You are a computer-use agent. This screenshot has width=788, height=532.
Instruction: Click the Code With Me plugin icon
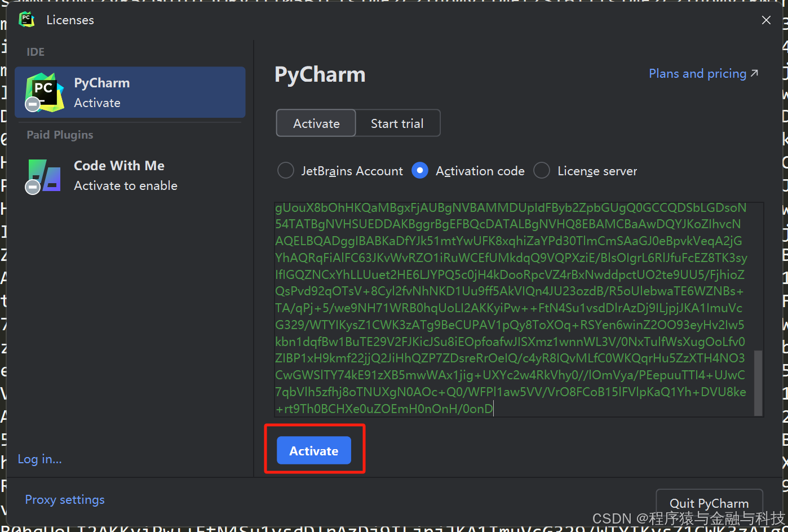[x=44, y=176]
